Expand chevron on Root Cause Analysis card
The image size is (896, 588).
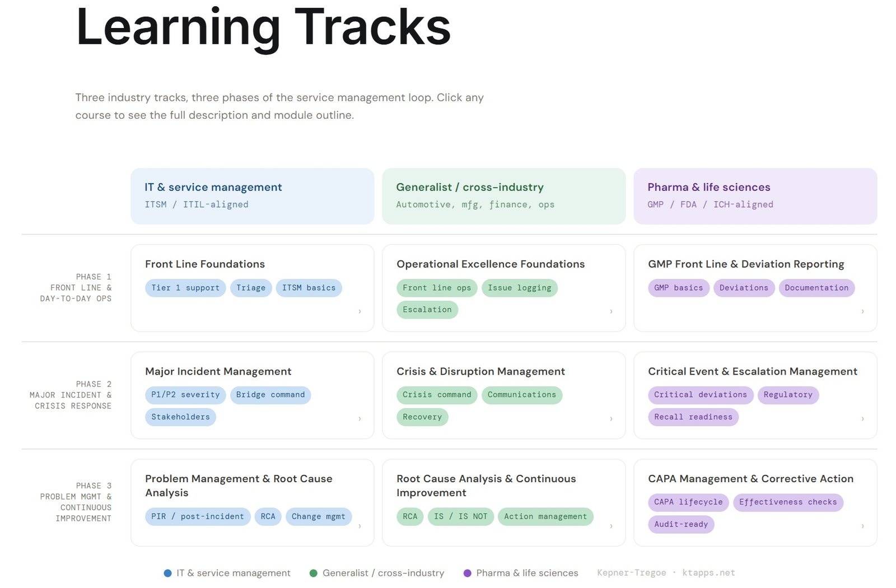pyautogui.click(x=611, y=526)
